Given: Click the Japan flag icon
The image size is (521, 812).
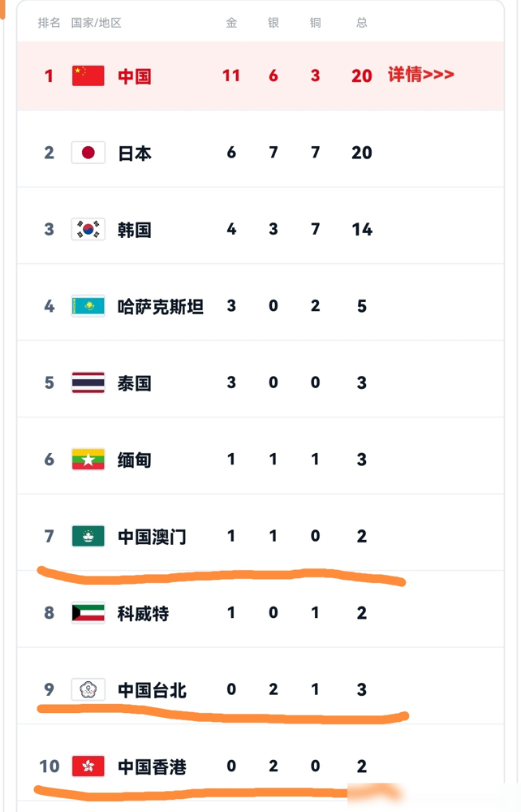Looking at the screenshot, I should [x=88, y=153].
